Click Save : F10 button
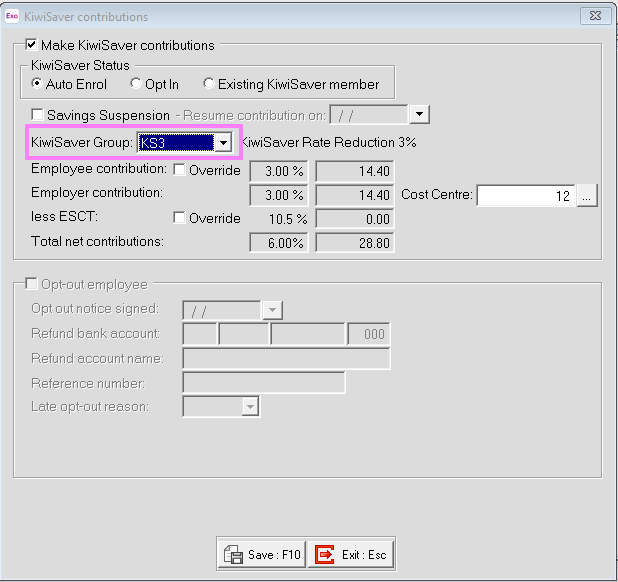Image resolution: width=618 pixels, height=582 pixels. click(x=262, y=554)
